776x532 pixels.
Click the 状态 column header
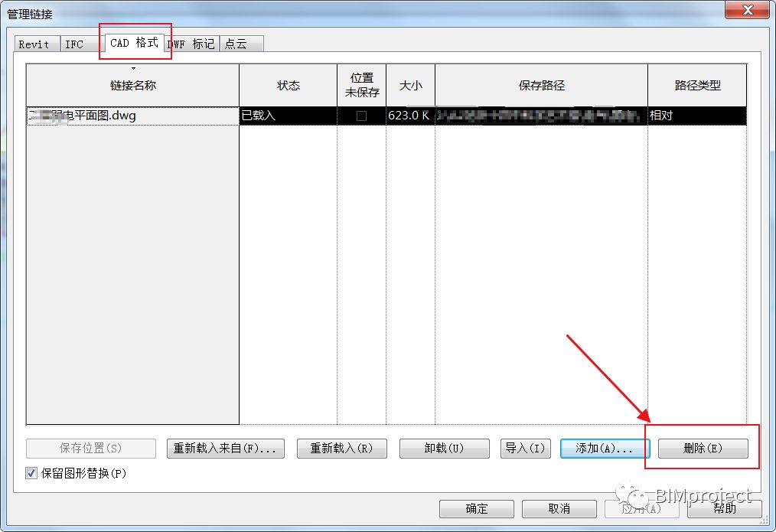click(288, 85)
